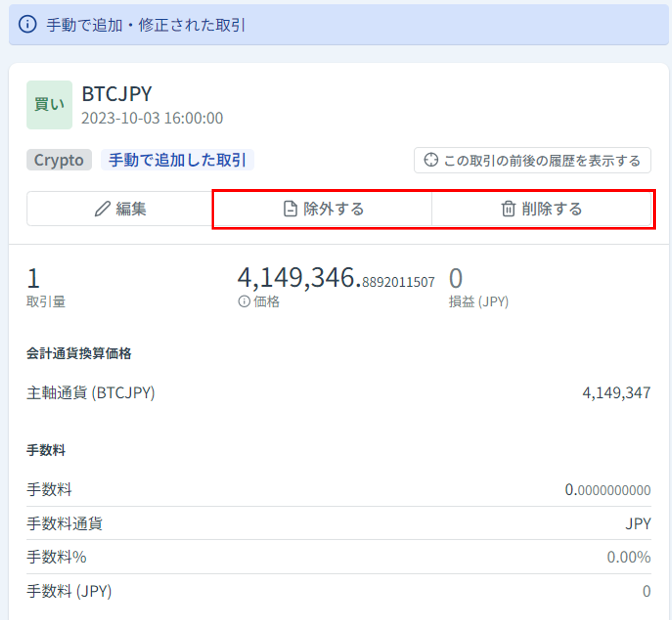Open the 編集 edit button
Viewport: 672px width, 621px height.
[120, 209]
